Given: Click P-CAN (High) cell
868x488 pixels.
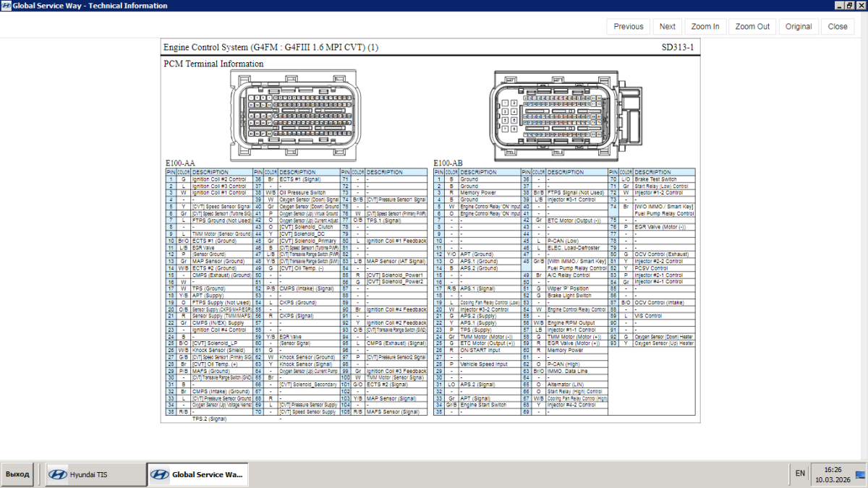Looking at the screenshot, I should pos(577,364).
